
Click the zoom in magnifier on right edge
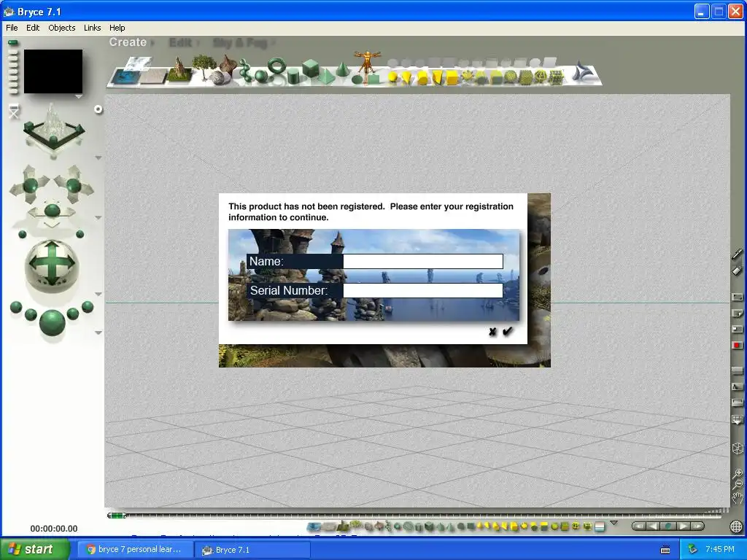click(x=738, y=473)
